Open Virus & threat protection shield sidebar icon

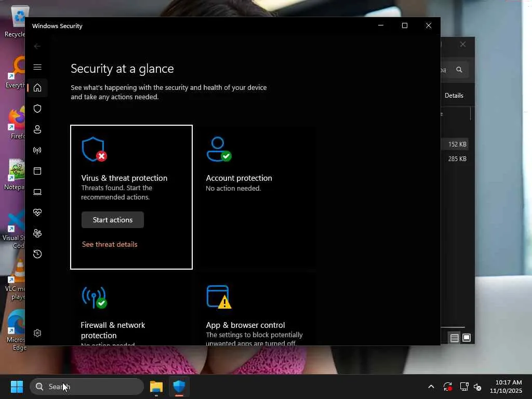tap(37, 109)
